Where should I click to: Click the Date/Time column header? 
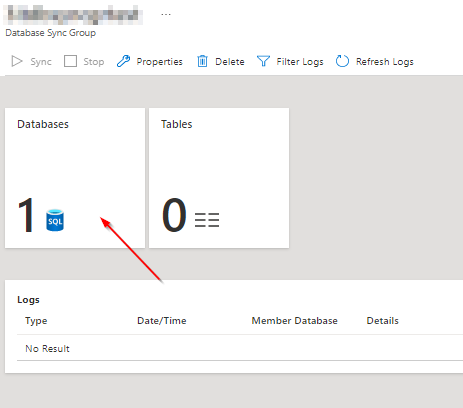pyautogui.click(x=162, y=321)
